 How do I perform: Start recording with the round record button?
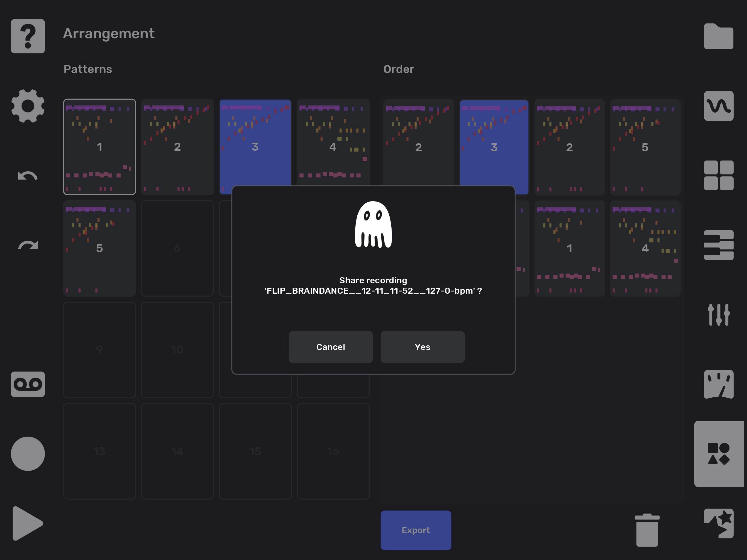[x=28, y=454]
